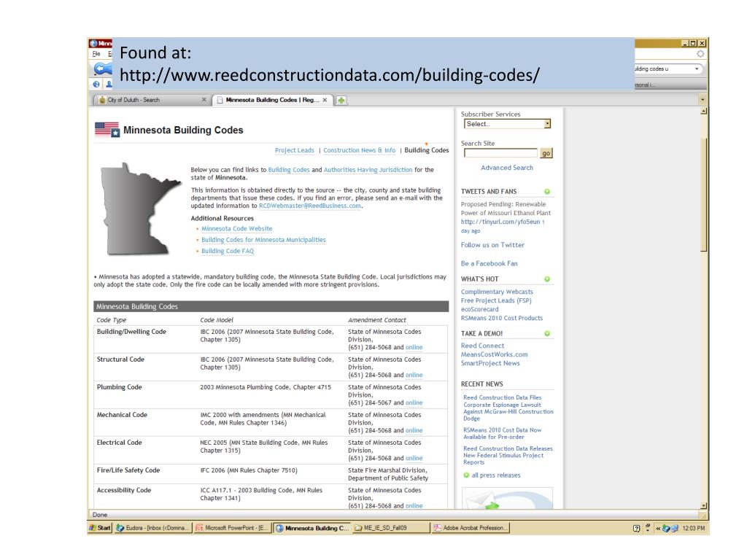747x560 pixels.
Task: Click Be a Facebook Fan
Action: tap(489, 263)
